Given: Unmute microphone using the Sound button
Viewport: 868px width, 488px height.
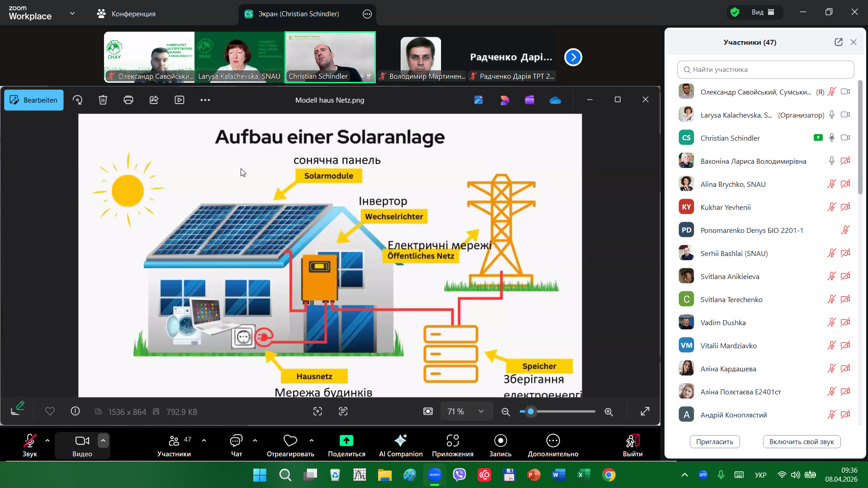Looking at the screenshot, I should pyautogui.click(x=30, y=445).
